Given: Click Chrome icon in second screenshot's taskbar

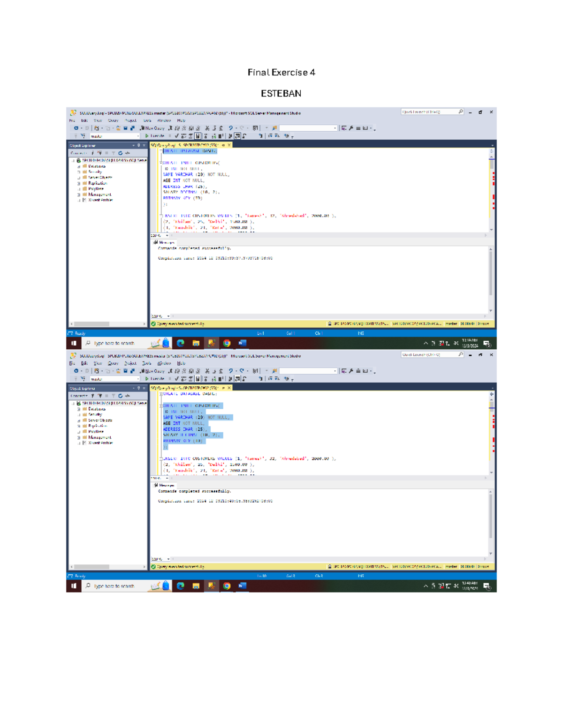Looking at the screenshot, I should 227,586.
